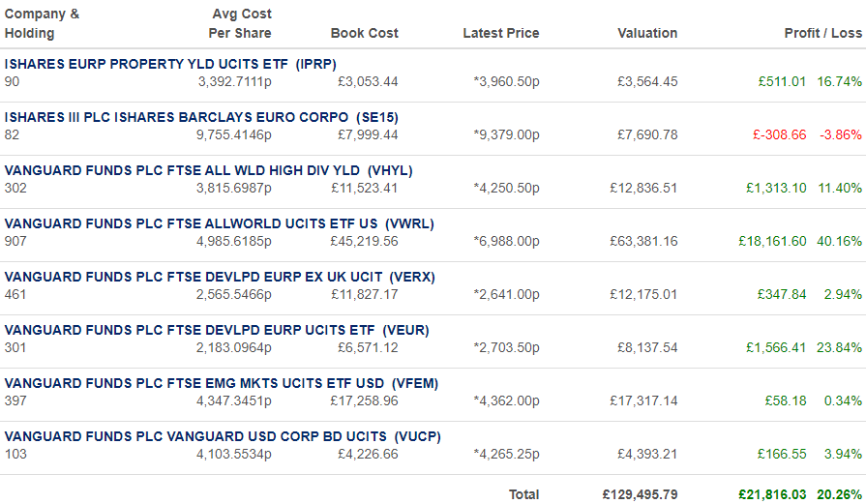The image size is (866, 504).
Task: Click the VFEM book cost £17,258.96
Action: tap(364, 400)
